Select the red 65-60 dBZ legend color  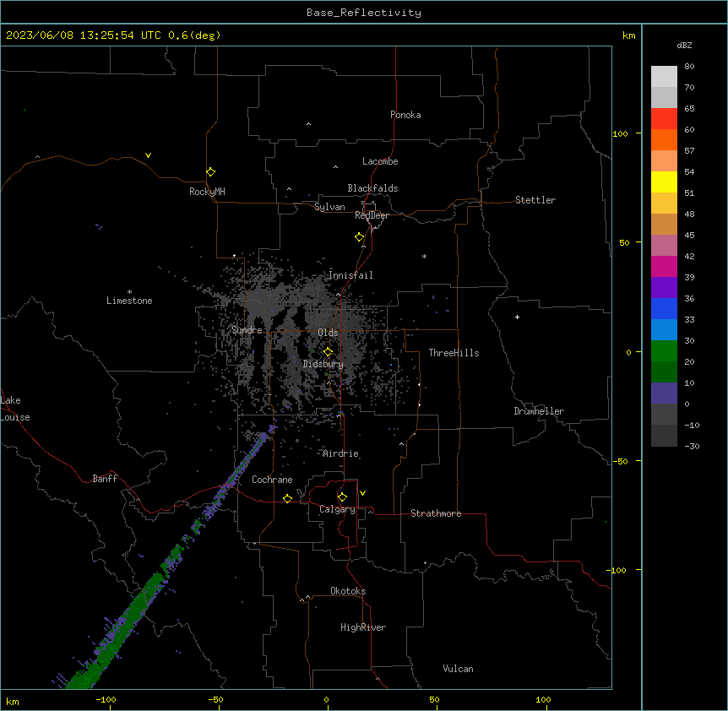tap(664, 118)
